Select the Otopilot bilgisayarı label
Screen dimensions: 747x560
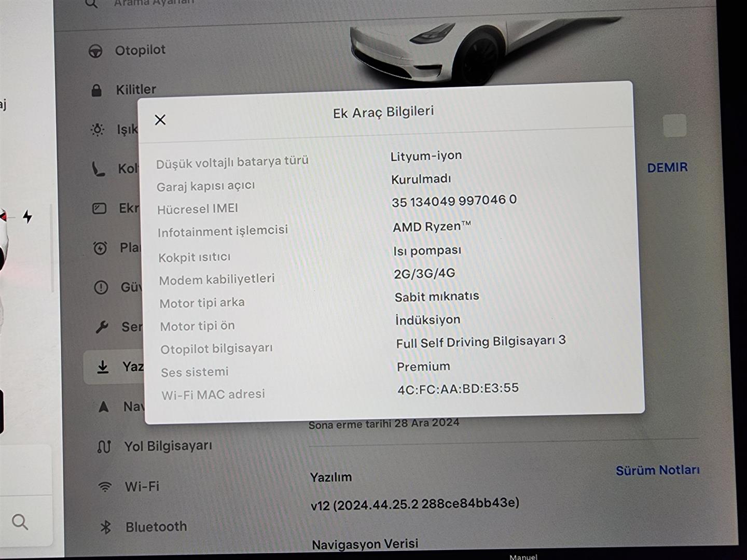(216, 349)
